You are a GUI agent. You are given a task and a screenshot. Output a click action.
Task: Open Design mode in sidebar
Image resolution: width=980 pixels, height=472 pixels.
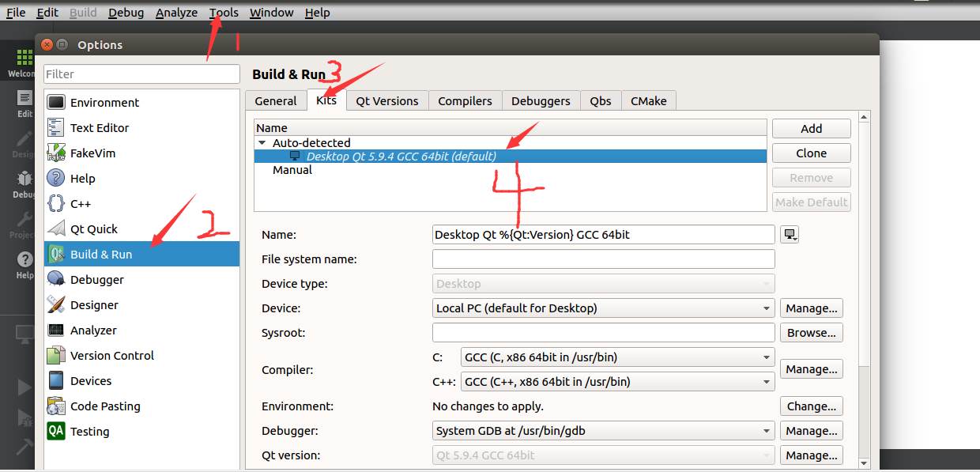[24, 143]
